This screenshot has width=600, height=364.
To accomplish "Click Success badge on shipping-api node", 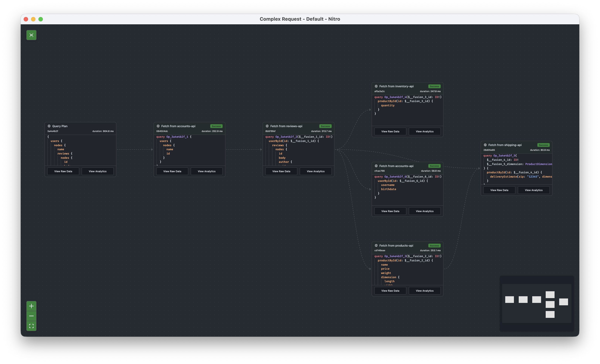I will [543, 145].
